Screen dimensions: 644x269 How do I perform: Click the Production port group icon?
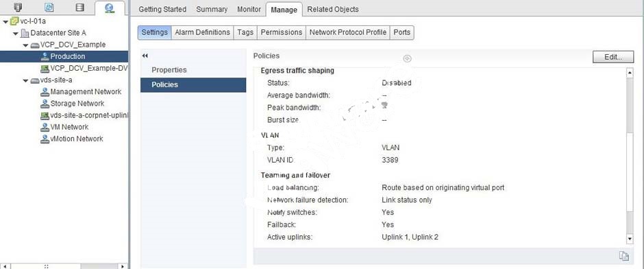pos(45,57)
